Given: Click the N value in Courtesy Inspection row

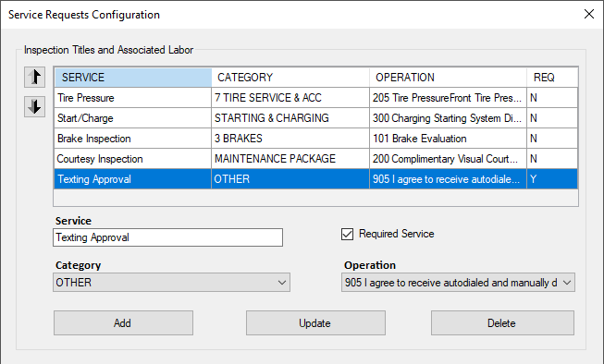Looking at the screenshot, I should tap(552, 159).
